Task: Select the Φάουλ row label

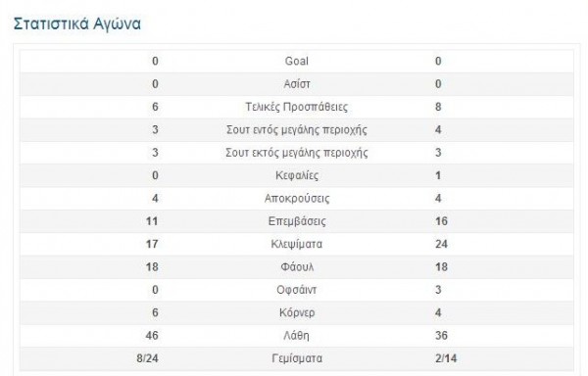Action: tap(297, 267)
